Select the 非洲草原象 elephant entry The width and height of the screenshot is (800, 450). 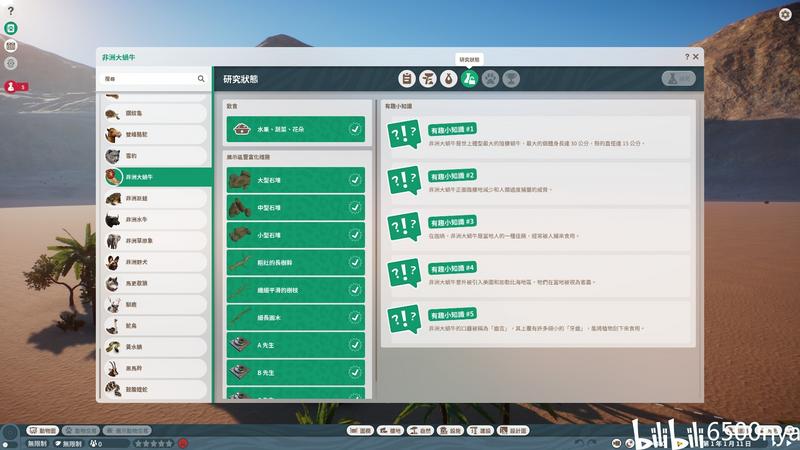156,241
